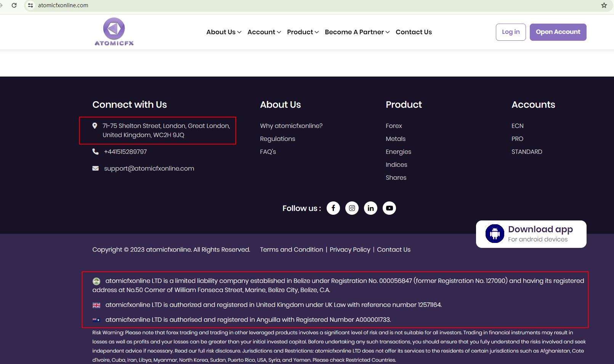
Task: Click the site info icon in address bar
Action: coord(30,5)
